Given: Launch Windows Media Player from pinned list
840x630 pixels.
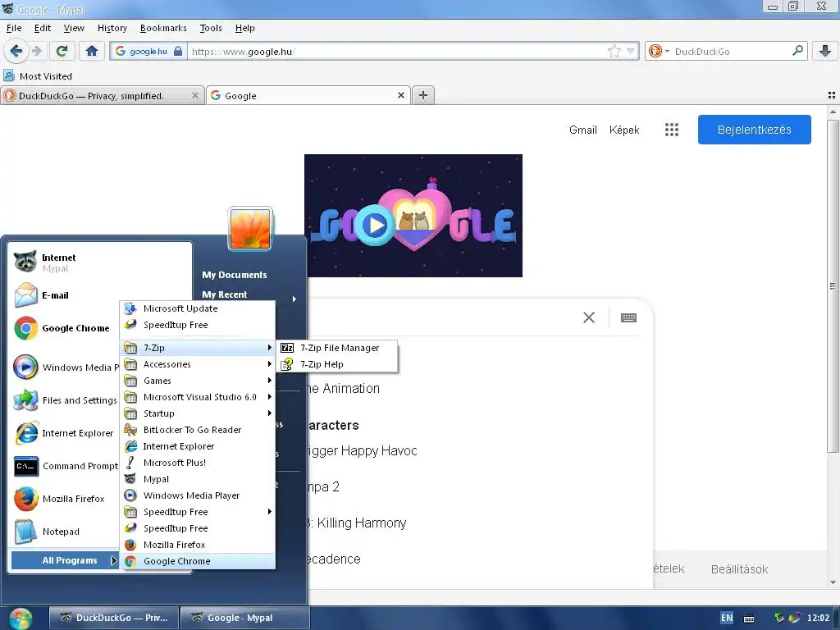Looking at the screenshot, I should coord(65,367).
